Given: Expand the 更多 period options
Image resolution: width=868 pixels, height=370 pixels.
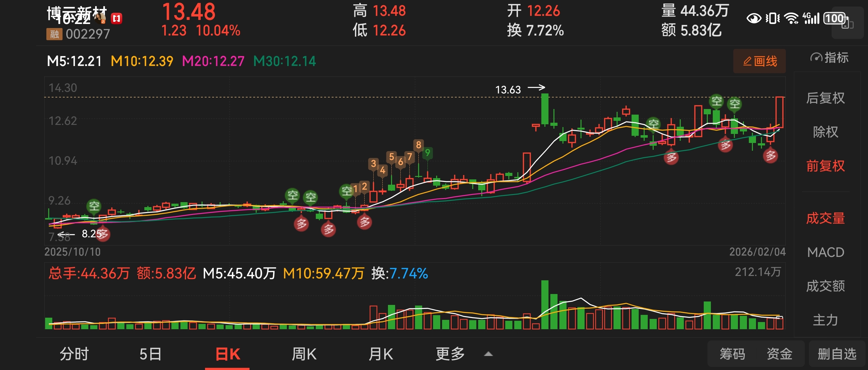Looking at the screenshot, I should 450,354.
